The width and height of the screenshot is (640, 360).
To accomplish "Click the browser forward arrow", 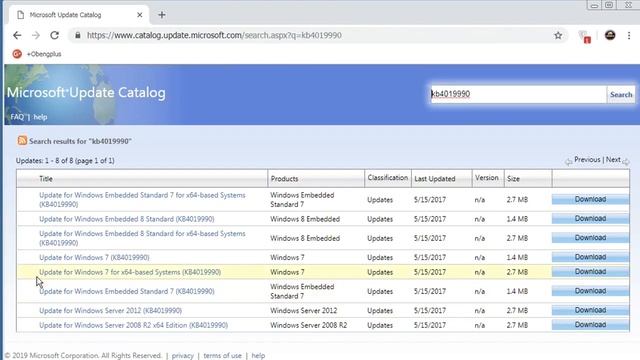I will (36, 36).
